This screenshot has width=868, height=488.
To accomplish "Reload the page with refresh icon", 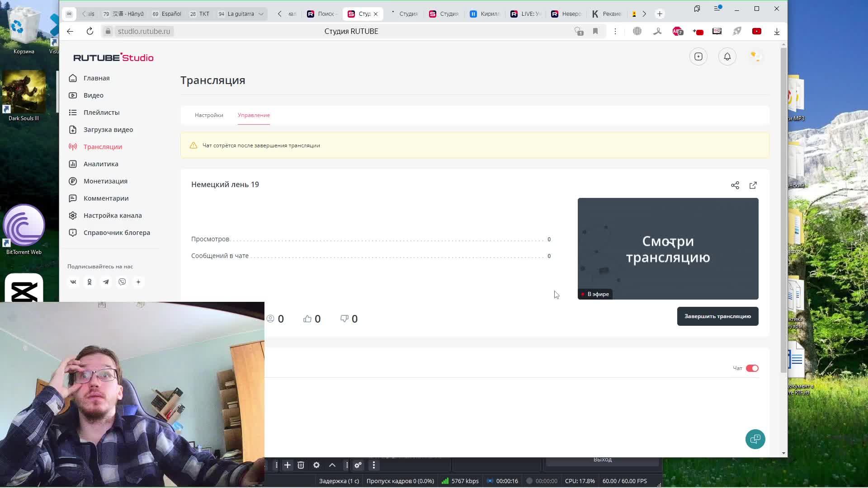I will (90, 31).
